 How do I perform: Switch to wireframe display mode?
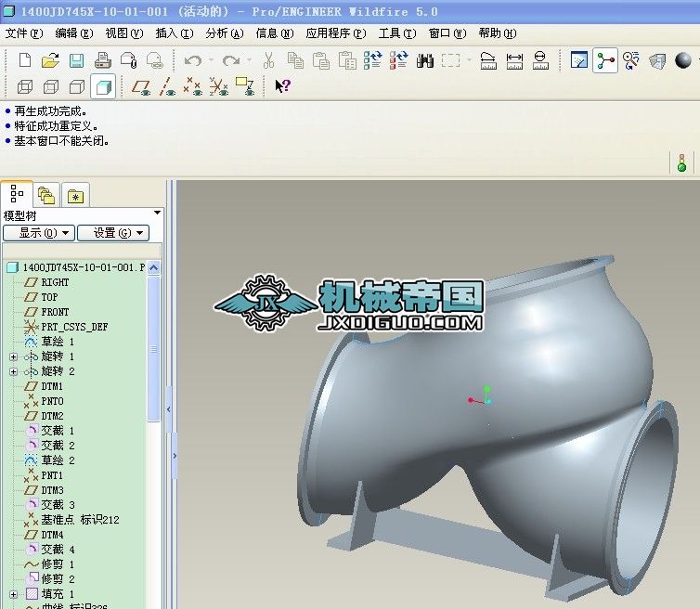click(25, 86)
